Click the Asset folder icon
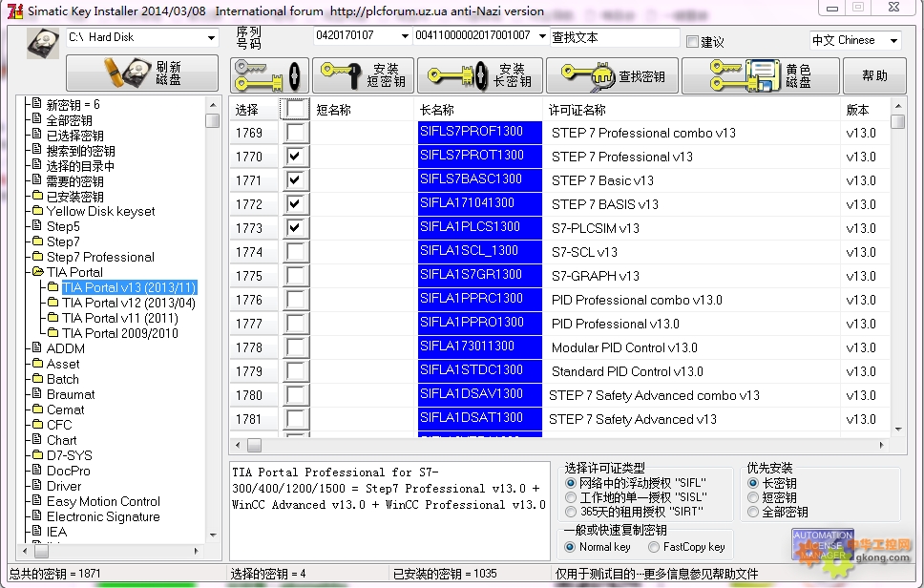This screenshot has width=924, height=588. click(x=37, y=363)
